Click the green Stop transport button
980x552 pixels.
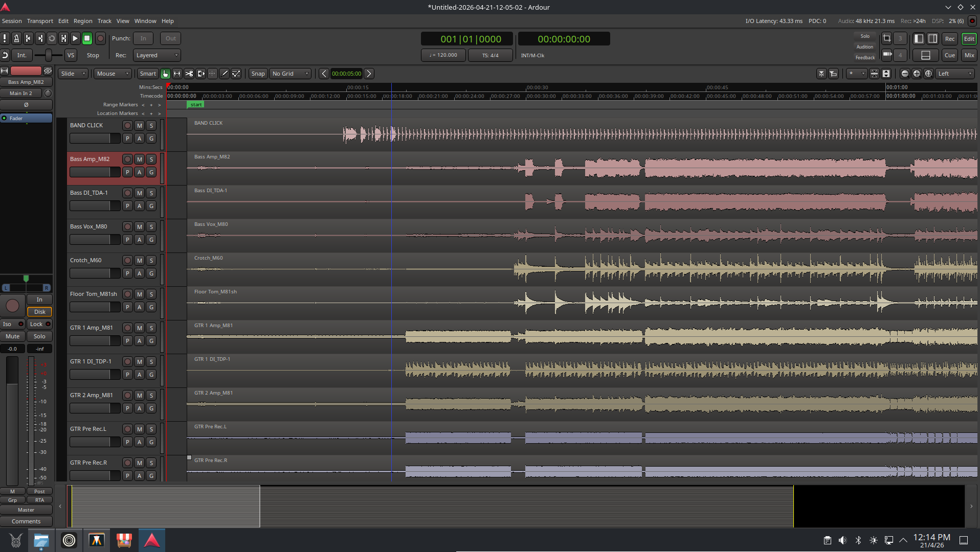point(87,38)
